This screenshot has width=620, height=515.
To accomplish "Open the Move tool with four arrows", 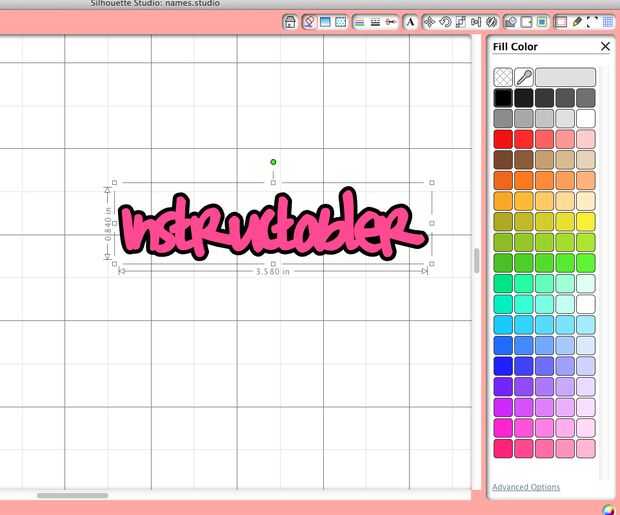I will pos(429,22).
